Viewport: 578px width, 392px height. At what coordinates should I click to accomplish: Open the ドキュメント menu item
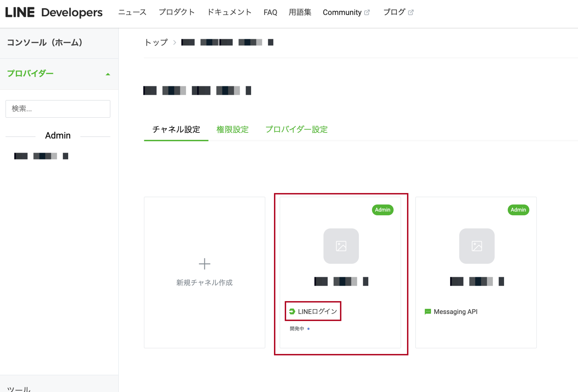pyautogui.click(x=229, y=12)
